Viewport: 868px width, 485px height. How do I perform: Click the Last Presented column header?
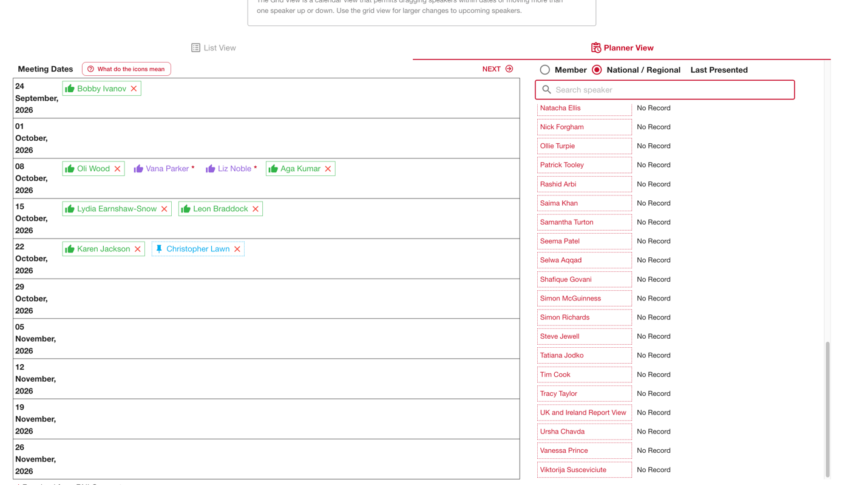click(719, 70)
